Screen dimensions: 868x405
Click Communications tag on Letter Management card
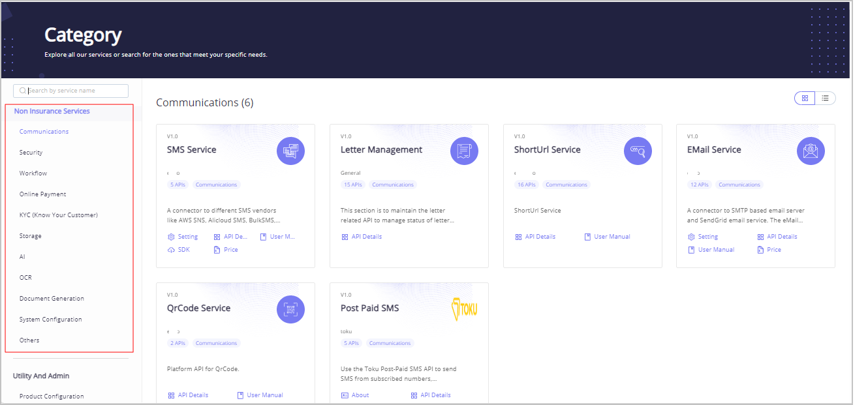click(393, 185)
